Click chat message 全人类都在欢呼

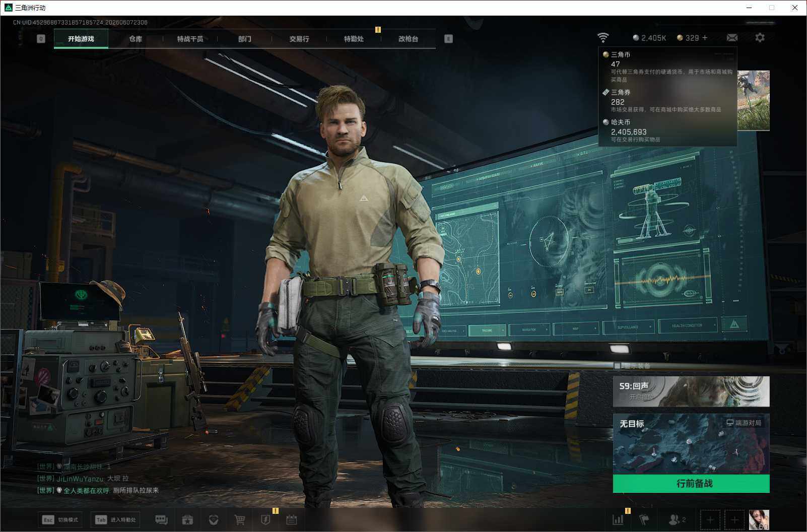pyautogui.click(x=98, y=490)
